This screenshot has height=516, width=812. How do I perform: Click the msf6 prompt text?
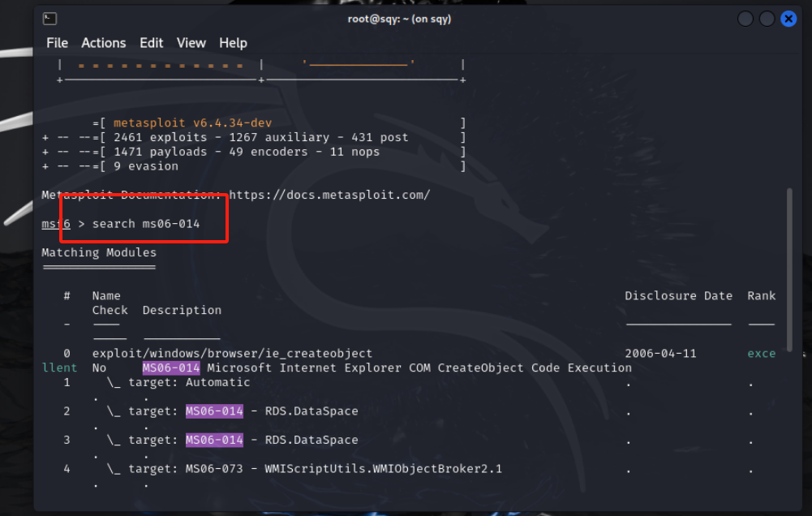56,224
